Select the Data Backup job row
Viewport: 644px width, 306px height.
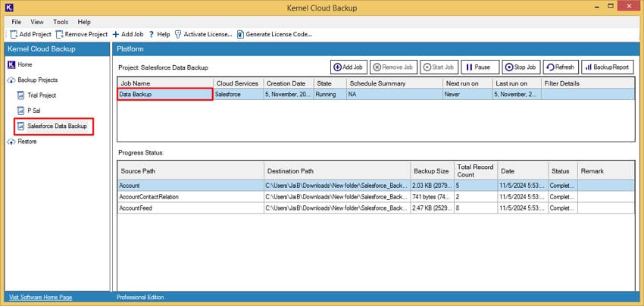pos(376,94)
